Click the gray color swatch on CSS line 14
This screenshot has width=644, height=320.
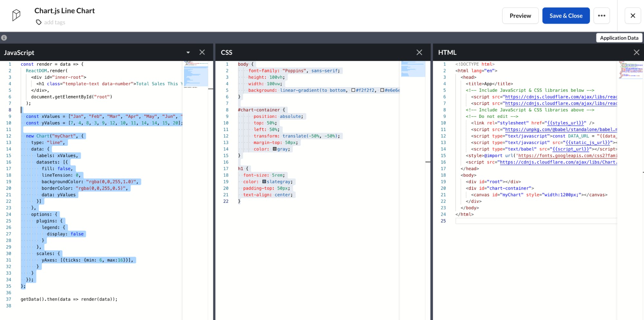pos(274,149)
